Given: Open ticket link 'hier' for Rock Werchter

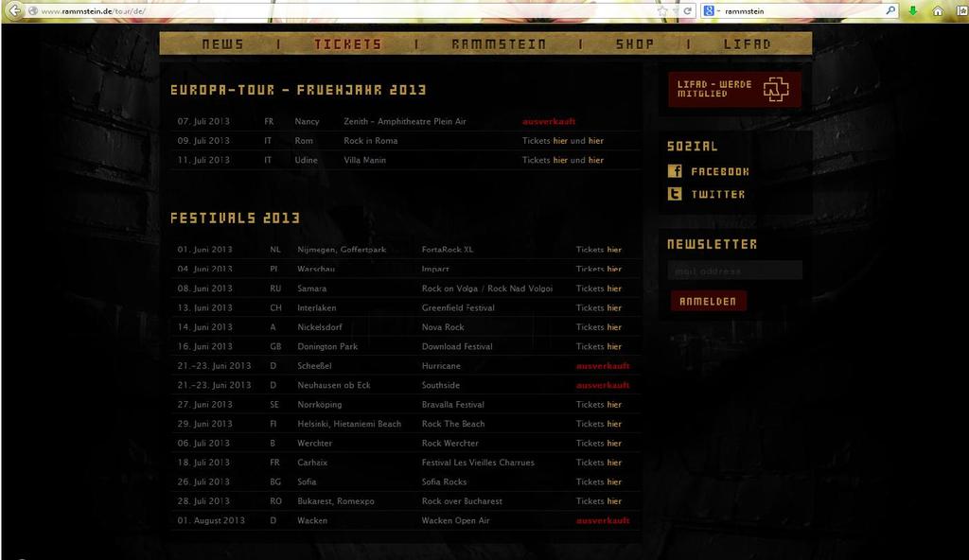Looking at the screenshot, I should coord(614,444).
